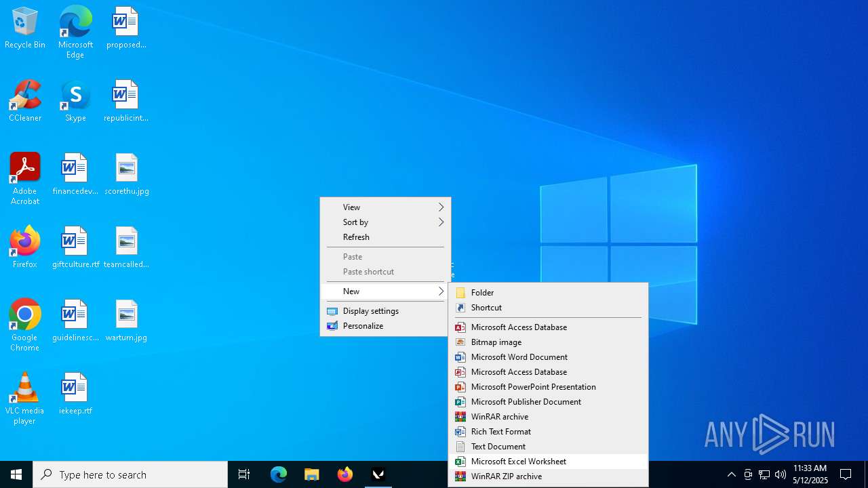Create a new WinRAR archive
Image resolution: width=868 pixels, height=488 pixels.
pyautogui.click(x=548, y=417)
